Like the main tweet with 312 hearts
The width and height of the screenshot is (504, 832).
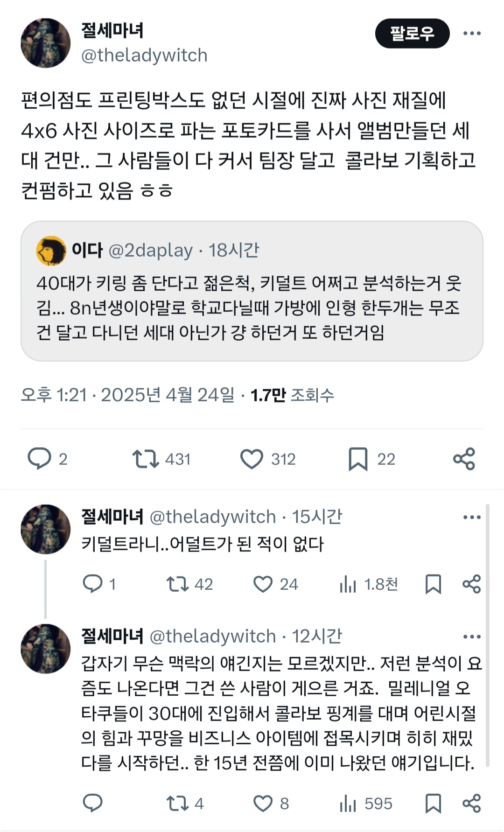click(252, 459)
